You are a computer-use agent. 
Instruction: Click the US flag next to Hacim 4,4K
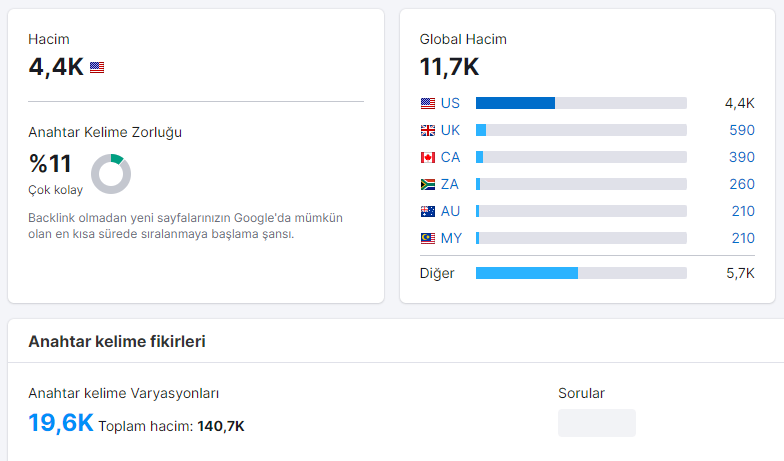click(97, 67)
